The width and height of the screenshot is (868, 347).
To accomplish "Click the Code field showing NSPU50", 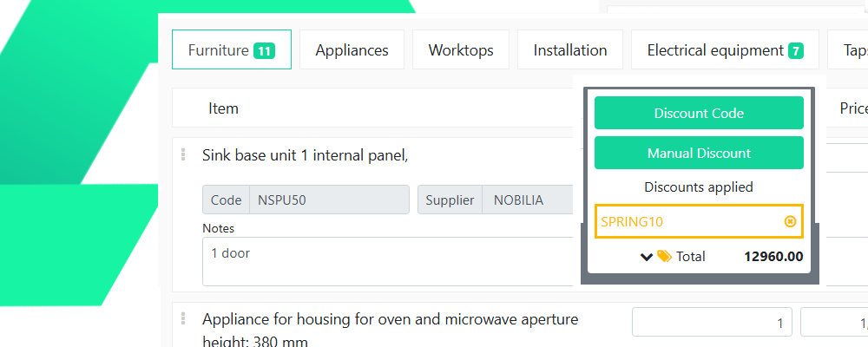I will coord(328,200).
